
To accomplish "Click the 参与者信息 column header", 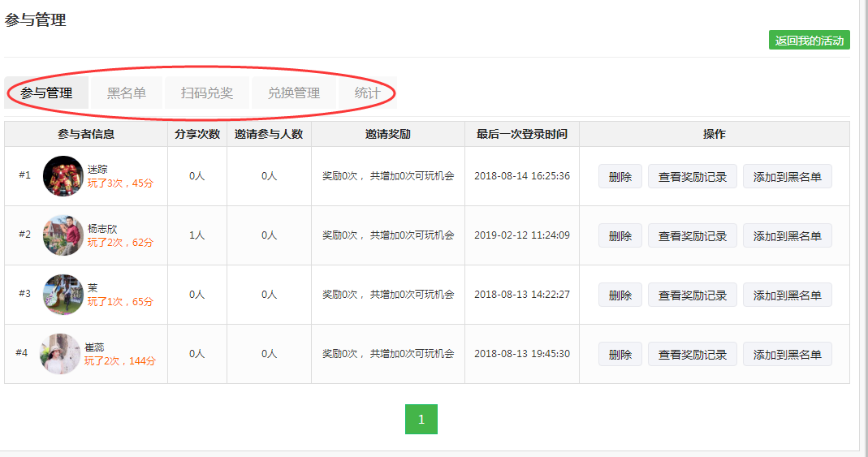I will tap(86, 134).
